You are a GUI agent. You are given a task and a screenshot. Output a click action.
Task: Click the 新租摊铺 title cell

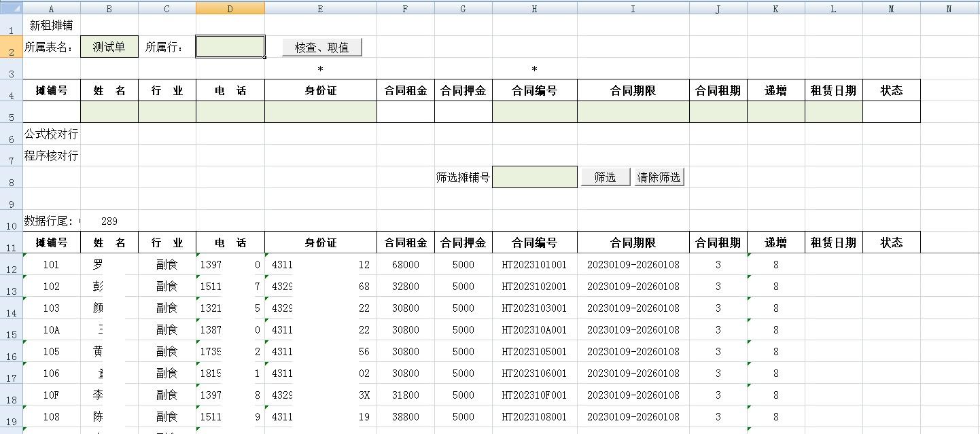52,25
